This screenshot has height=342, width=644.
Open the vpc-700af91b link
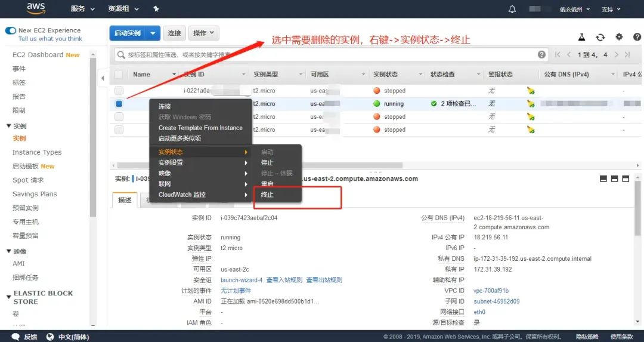(491, 291)
